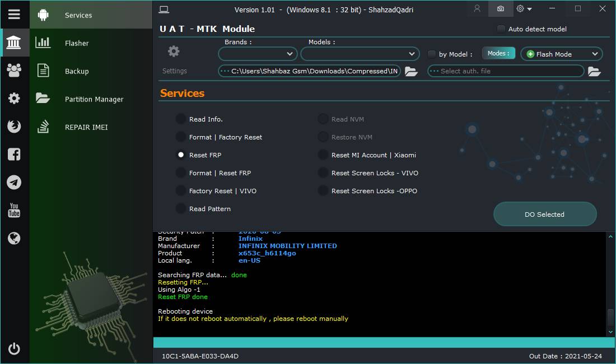This screenshot has height=364, width=616.
Task: Open REPAIR IMEI menu item
Action: 91,127
